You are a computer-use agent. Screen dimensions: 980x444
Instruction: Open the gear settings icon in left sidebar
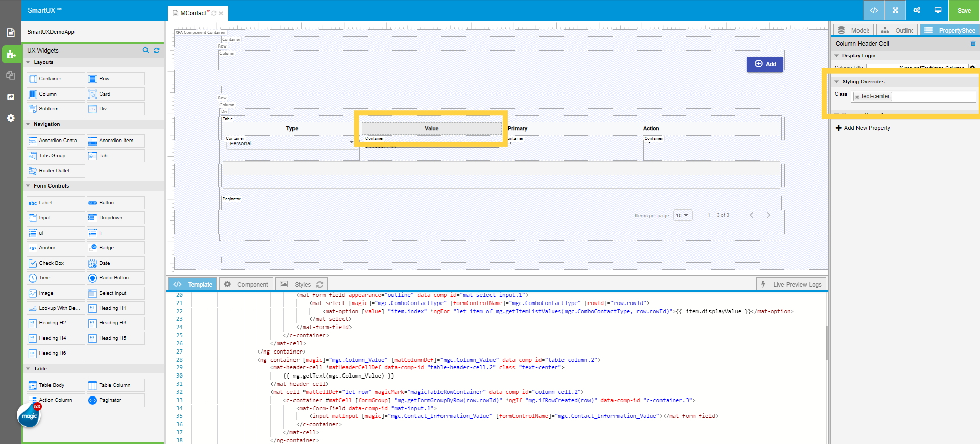[x=11, y=118]
